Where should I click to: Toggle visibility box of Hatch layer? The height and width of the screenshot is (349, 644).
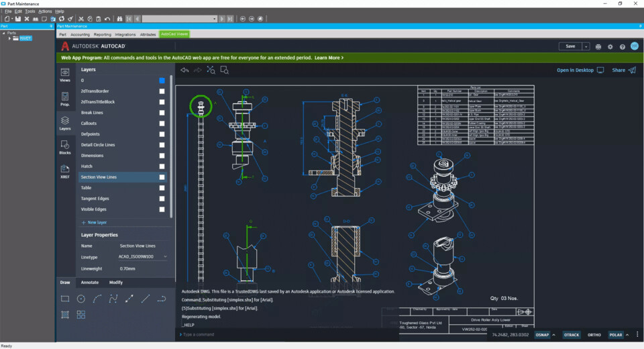[x=162, y=166]
